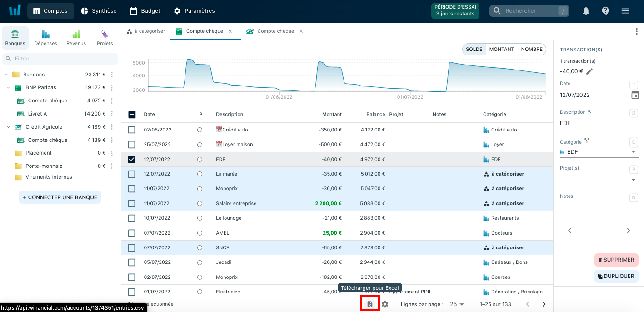Open the calendar date picker icon
The width and height of the screenshot is (644, 312).
tap(635, 95)
